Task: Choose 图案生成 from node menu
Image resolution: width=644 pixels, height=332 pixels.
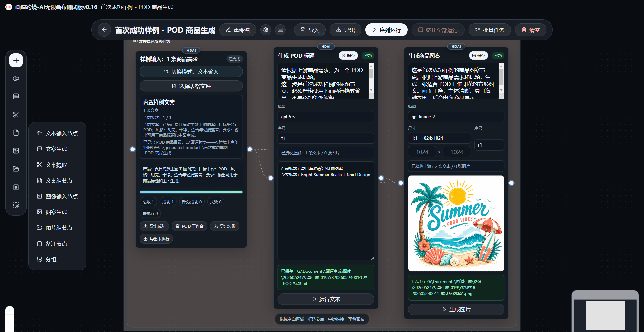Action: pyautogui.click(x=57, y=212)
